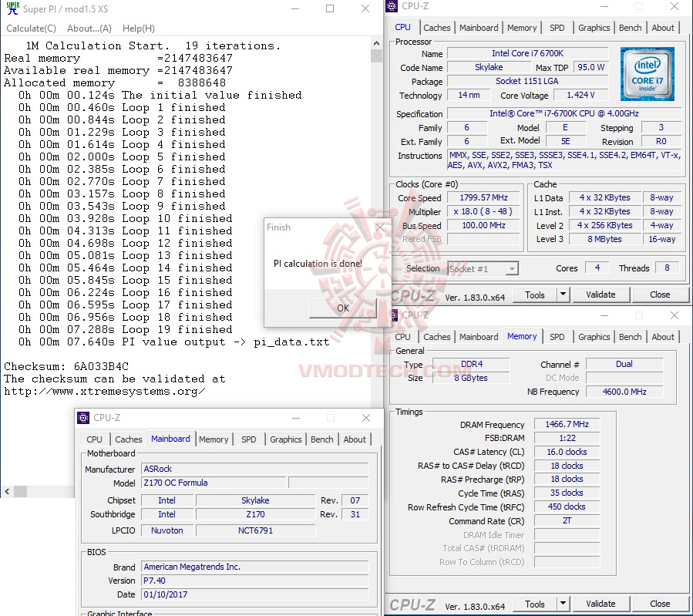Click the Super PI app icon in title bar
The image size is (693, 616).
point(12,8)
